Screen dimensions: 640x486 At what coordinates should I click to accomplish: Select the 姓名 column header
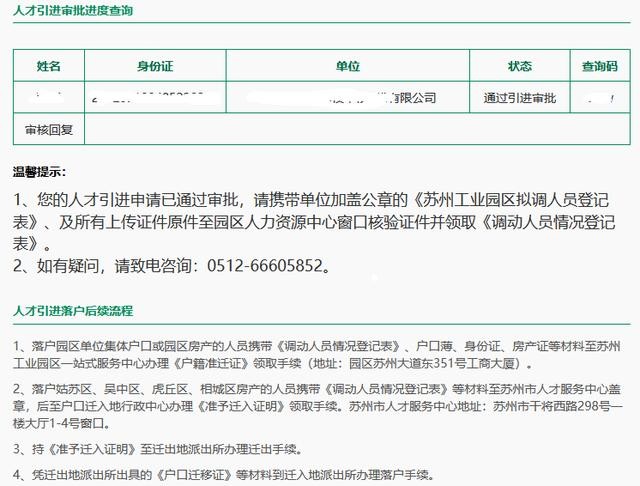point(49,66)
